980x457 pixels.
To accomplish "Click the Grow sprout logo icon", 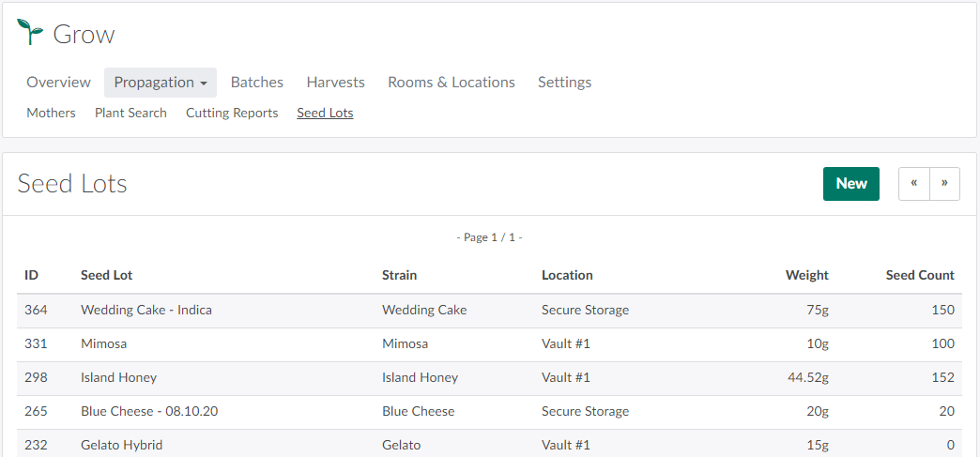I will pyautogui.click(x=30, y=33).
